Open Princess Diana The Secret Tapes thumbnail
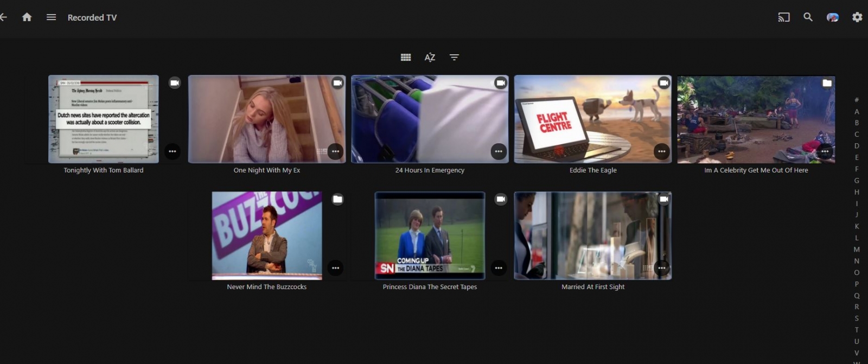 click(x=430, y=235)
